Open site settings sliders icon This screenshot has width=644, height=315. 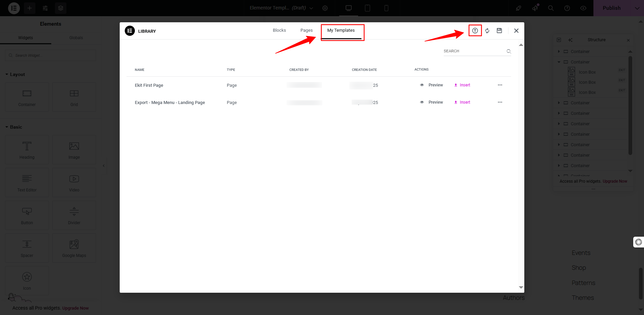[45, 8]
